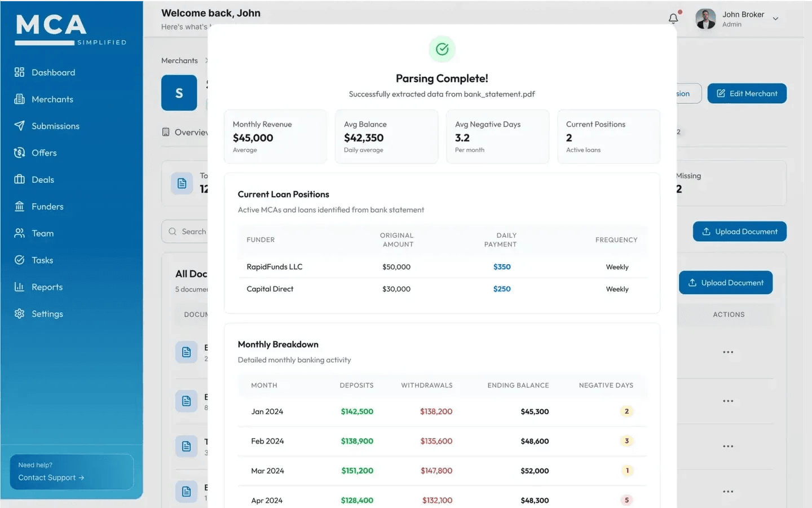This screenshot has height=508, width=812.
Task: Click the Edit Merchant button
Action: [x=747, y=94]
